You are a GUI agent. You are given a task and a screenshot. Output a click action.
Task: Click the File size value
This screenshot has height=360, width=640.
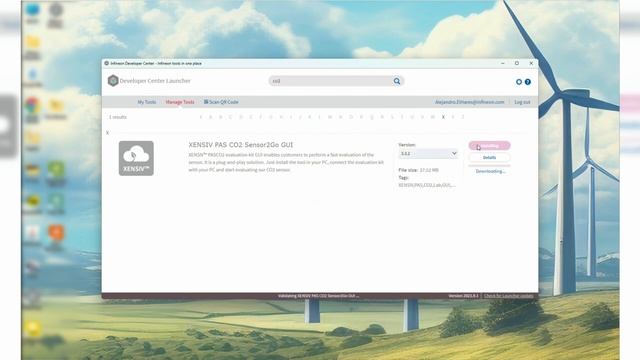pos(429,170)
